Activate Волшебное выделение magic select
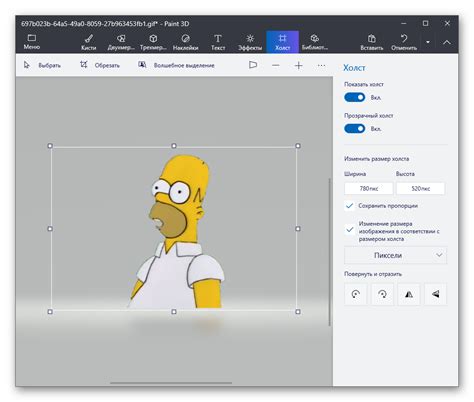474x402 pixels. tap(176, 65)
